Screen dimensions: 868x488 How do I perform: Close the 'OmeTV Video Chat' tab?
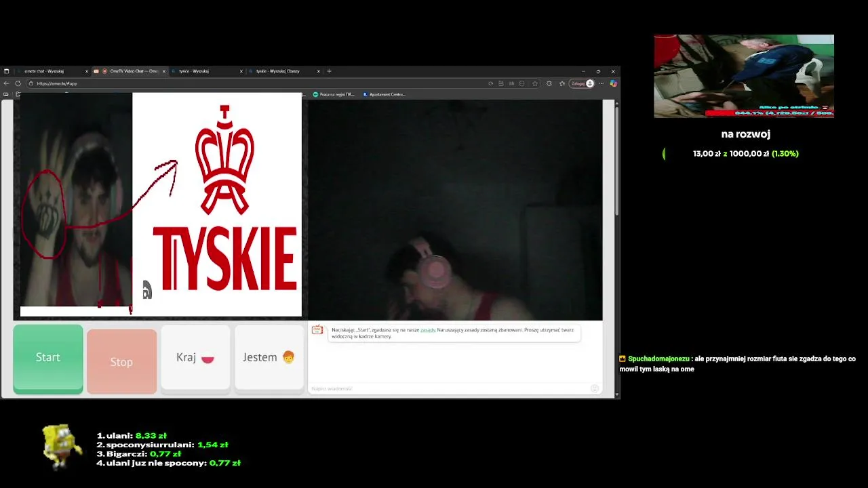click(x=163, y=71)
